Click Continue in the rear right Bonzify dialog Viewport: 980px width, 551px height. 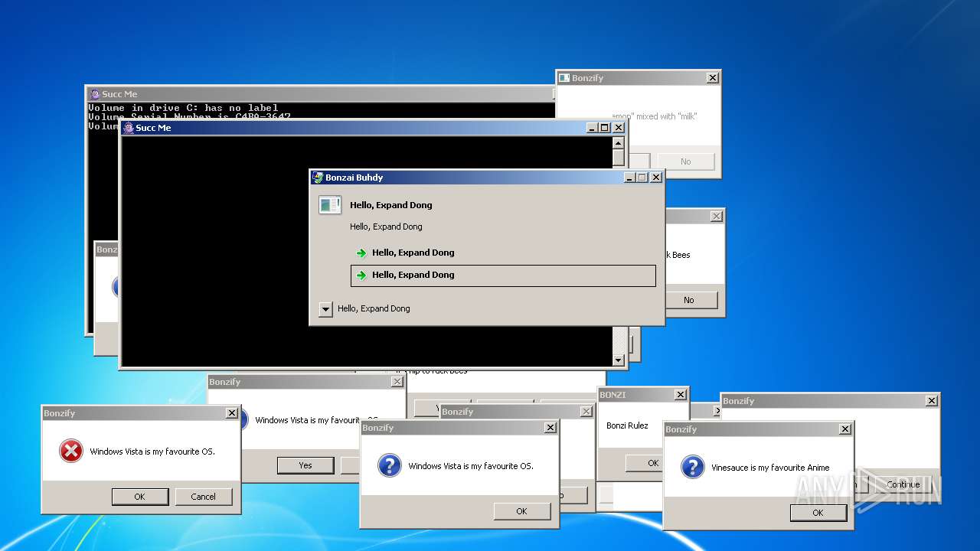point(903,484)
